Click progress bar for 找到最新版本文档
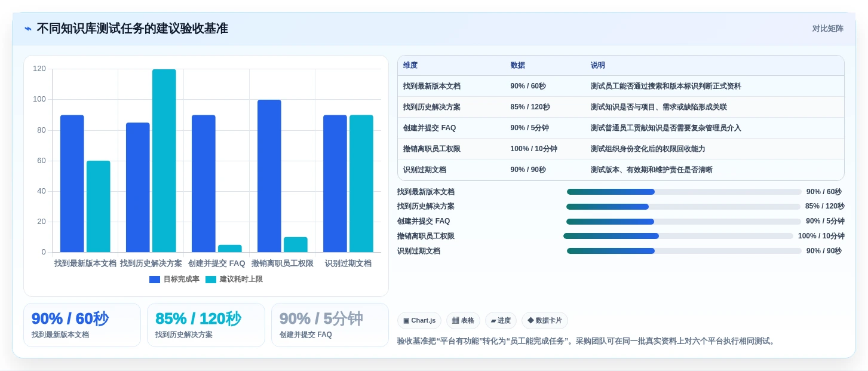Screen dimensions: 868x371 (684, 192)
